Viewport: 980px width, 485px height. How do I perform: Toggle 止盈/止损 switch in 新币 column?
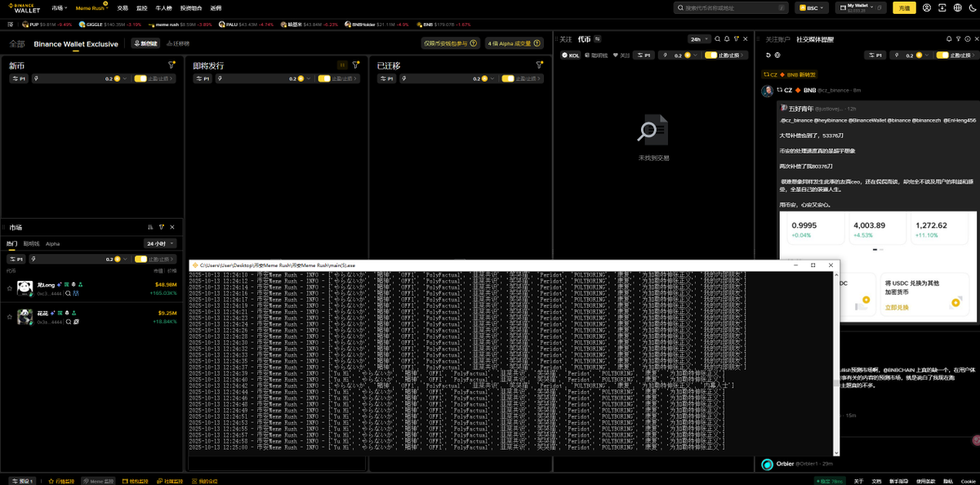pyautogui.click(x=140, y=79)
